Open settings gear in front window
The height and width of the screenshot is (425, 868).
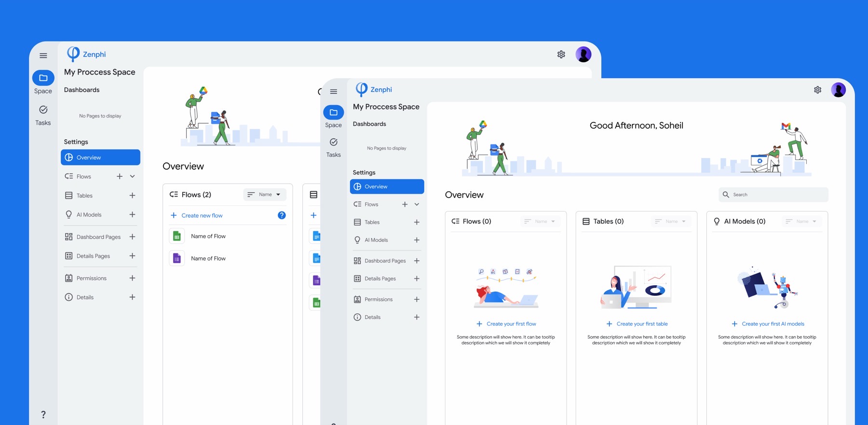pyautogui.click(x=817, y=90)
